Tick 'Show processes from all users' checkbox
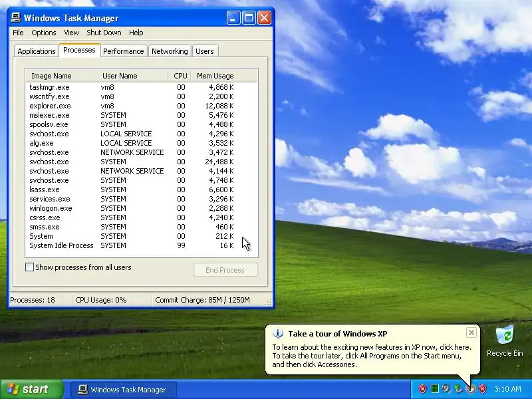Screen dimensions: 532x399 [29, 267]
